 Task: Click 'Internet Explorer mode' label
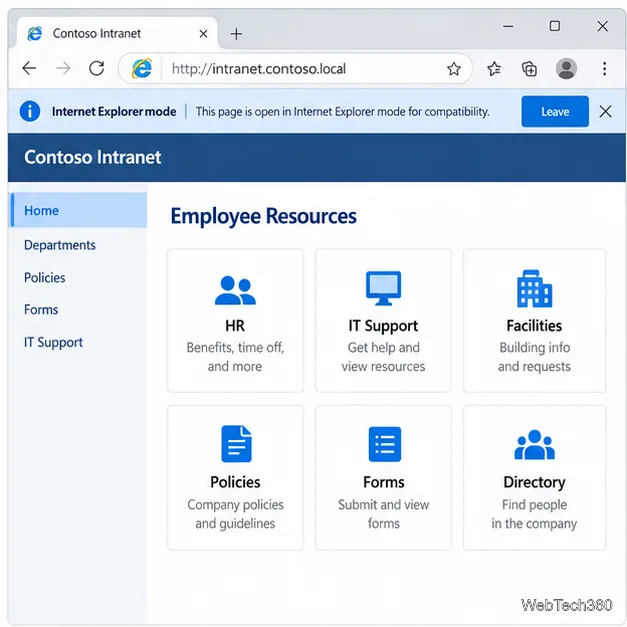114,111
